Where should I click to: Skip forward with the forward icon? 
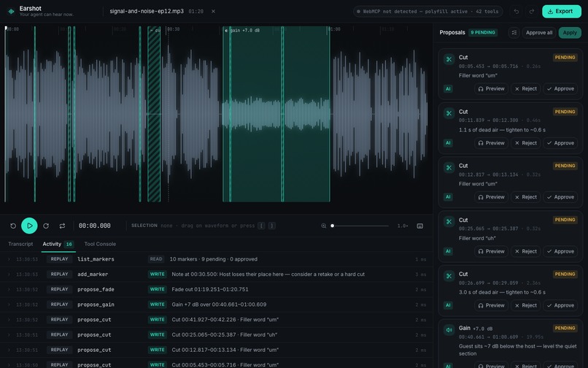coord(46,226)
